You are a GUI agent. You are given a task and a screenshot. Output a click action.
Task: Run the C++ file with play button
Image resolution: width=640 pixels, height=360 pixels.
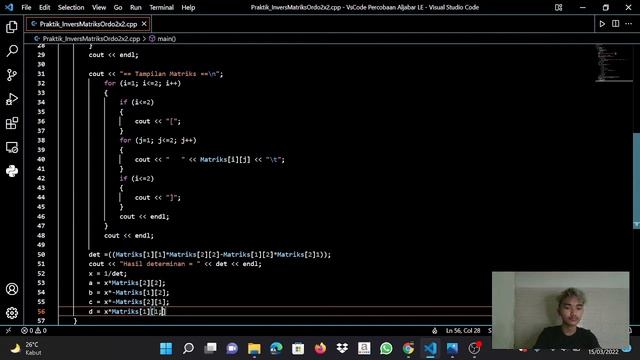602,24
